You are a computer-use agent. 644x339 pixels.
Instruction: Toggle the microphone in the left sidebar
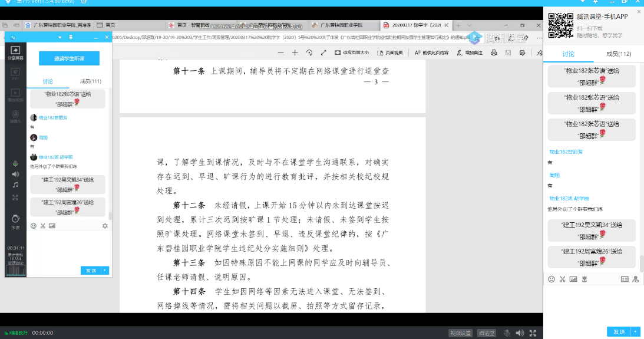[15, 163]
